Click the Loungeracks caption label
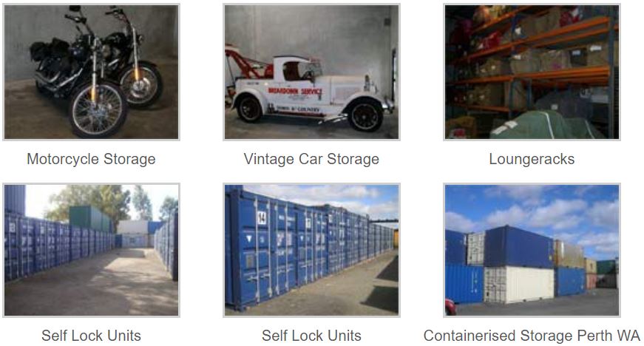 (532, 159)
